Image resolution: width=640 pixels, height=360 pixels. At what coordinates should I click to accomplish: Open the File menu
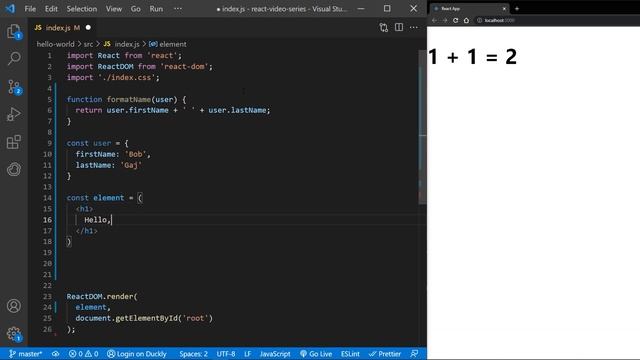pos(30,9)
